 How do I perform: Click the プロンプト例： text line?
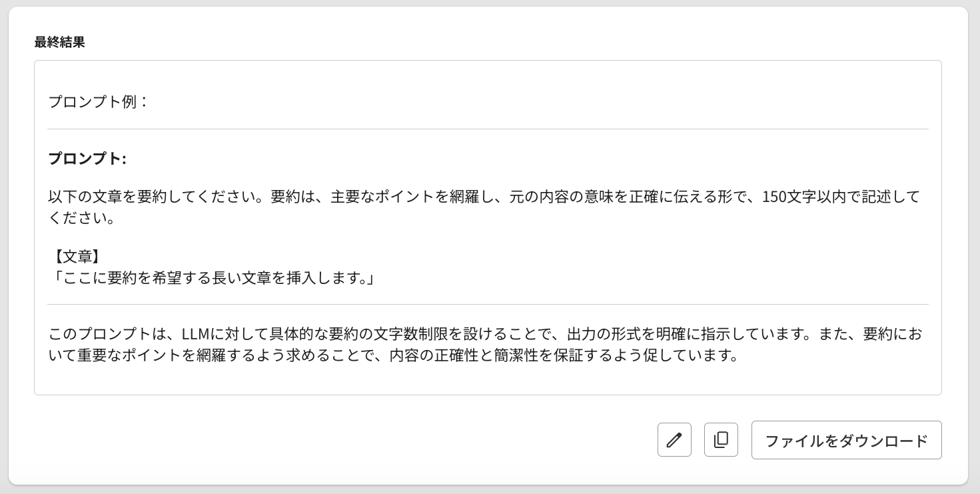[99, 101]
